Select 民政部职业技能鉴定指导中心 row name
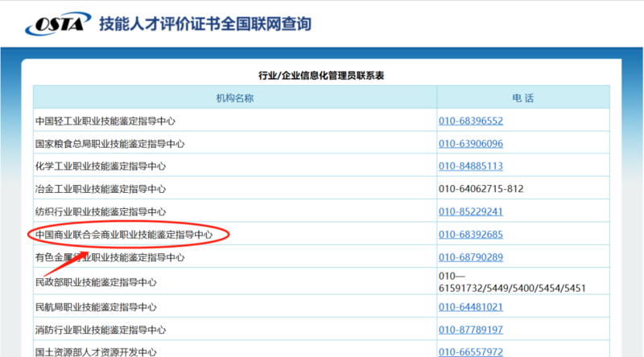 point(96,282)
